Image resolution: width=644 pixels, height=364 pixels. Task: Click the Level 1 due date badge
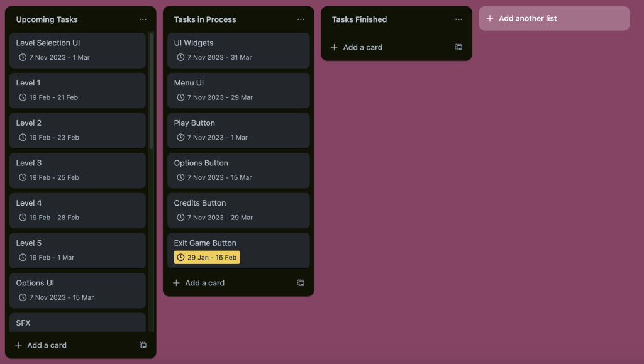(x=48, y=97)
